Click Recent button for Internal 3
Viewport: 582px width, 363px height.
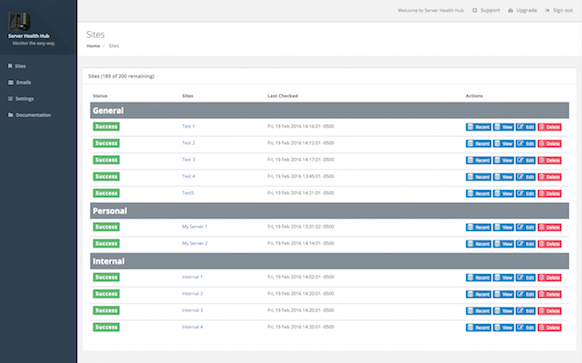(478, 311)
